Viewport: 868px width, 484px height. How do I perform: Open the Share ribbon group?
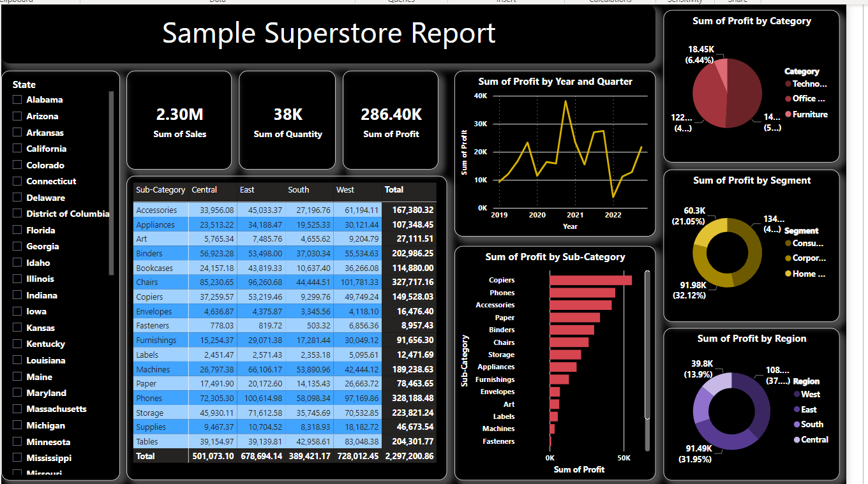click(737, 1)
